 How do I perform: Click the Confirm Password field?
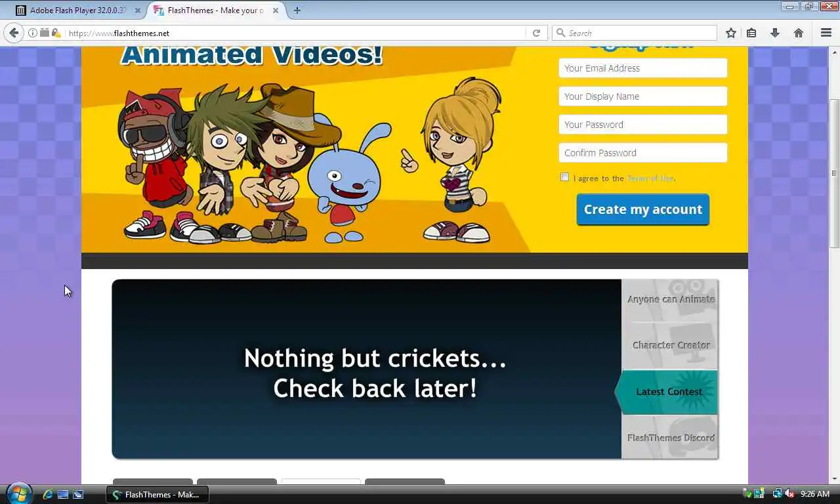tap(643, 153)
